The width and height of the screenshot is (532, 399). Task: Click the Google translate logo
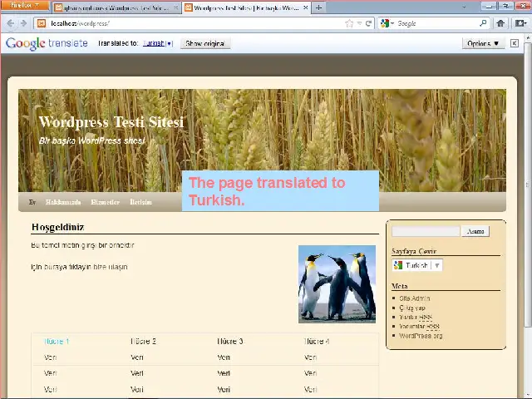[x=47, y=43]
